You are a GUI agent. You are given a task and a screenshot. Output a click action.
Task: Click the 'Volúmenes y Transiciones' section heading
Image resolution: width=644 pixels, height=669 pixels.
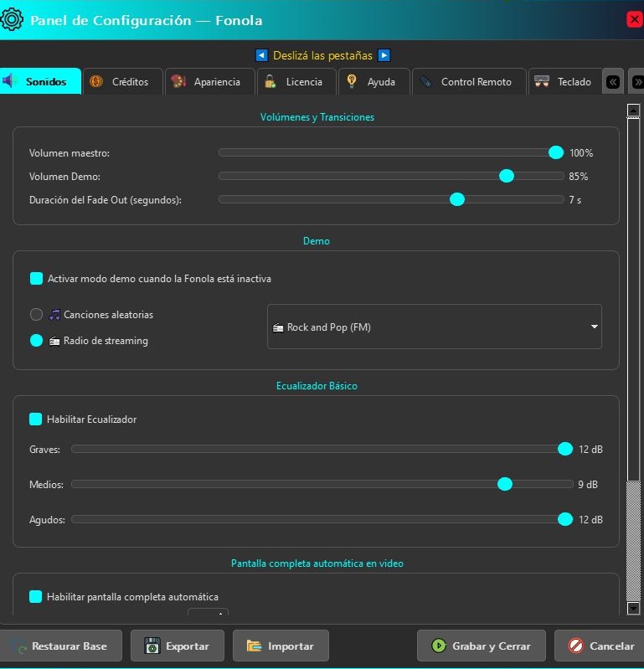coord(317,117)
